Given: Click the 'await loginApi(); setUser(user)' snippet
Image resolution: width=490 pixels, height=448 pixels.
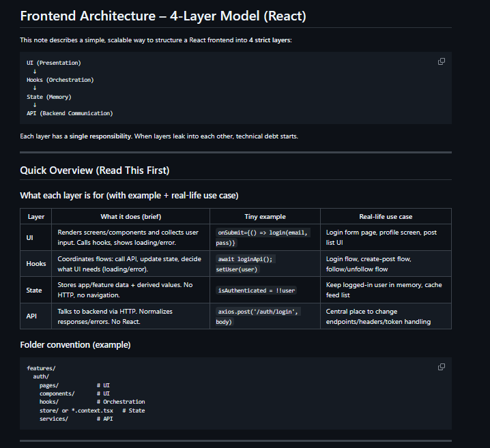Looking at the screenshot, I should (x=245, y=264).
